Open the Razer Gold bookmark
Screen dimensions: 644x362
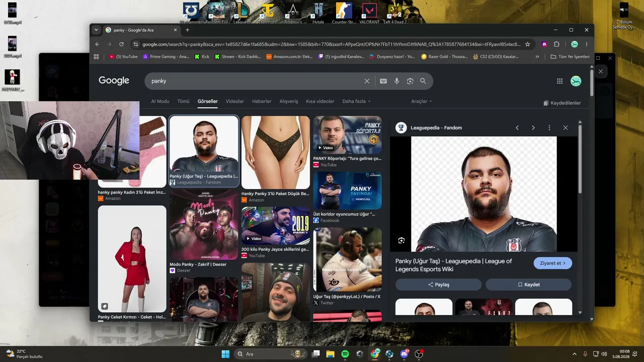coord(444,57)
